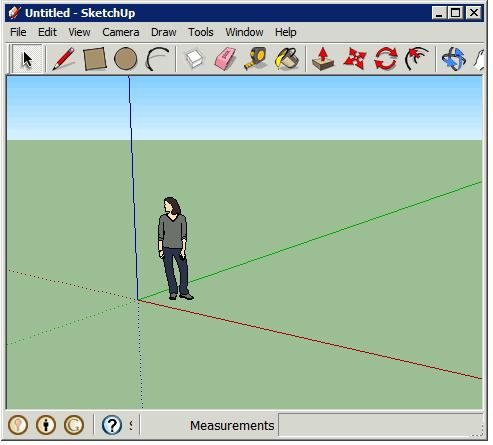Activate the Paint Bucket tool
The width and height of the screenshot is (493, 445).
tap(287, 59)
